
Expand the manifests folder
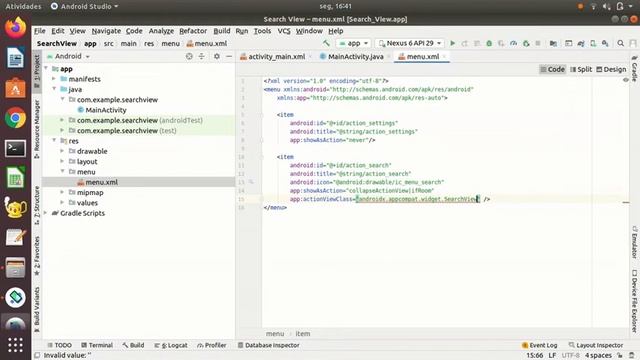[x=54, y=79]
